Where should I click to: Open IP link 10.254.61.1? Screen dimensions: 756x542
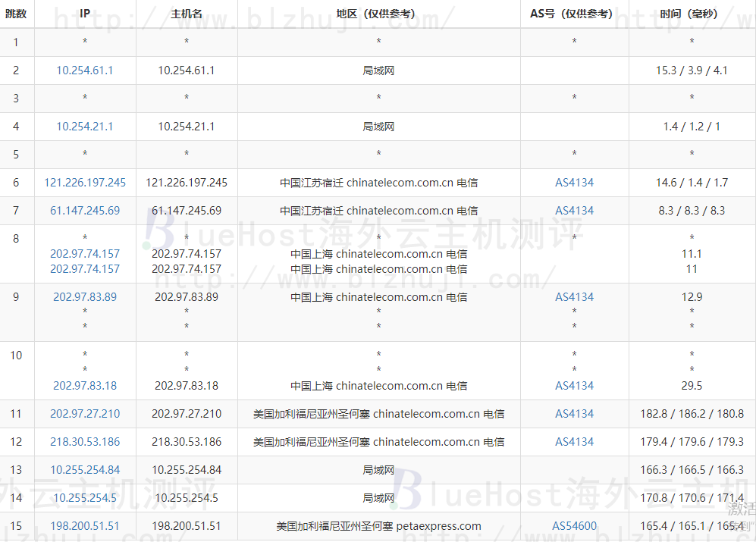(x=85, y=70)
